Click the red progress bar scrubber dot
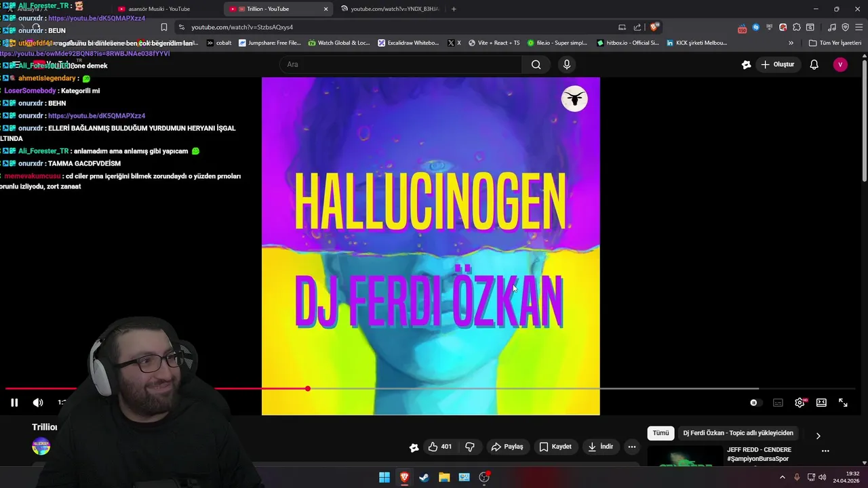 (308, 388)
